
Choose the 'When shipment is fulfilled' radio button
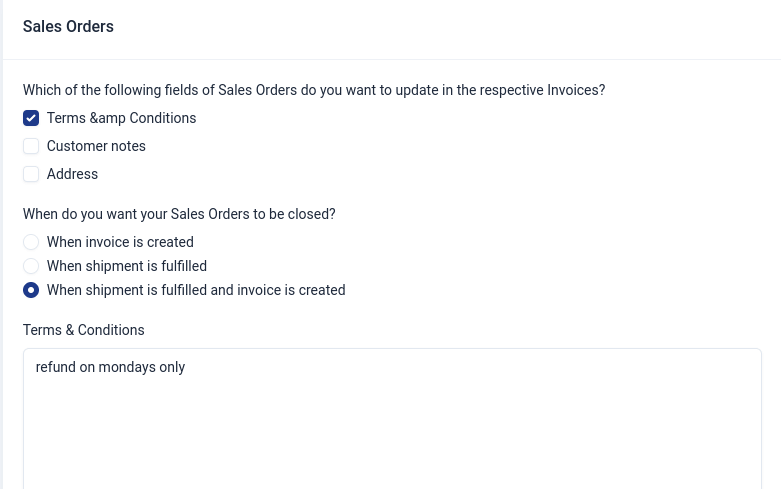[x=31, y=266]
